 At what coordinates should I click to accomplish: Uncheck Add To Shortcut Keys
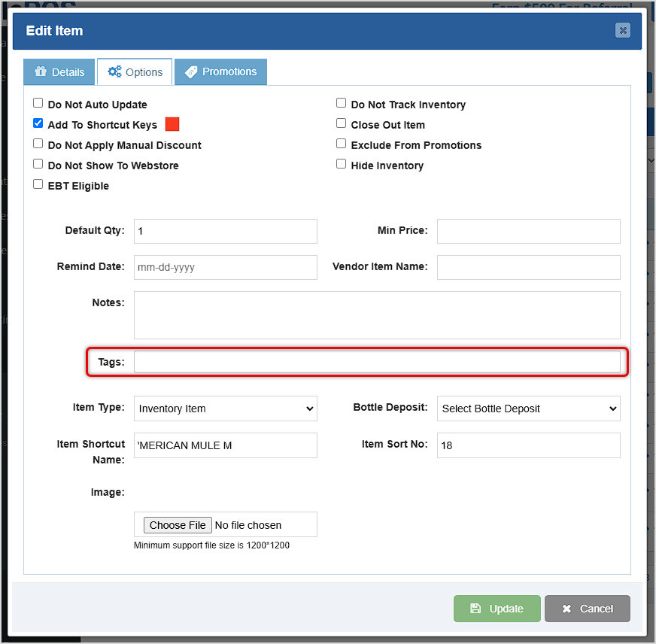[x=38, y=124]
